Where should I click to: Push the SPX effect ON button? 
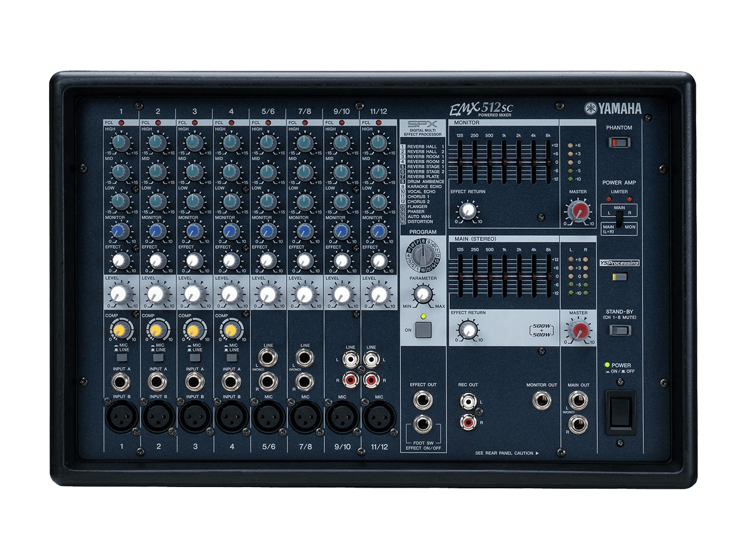(x=423, y=330)
